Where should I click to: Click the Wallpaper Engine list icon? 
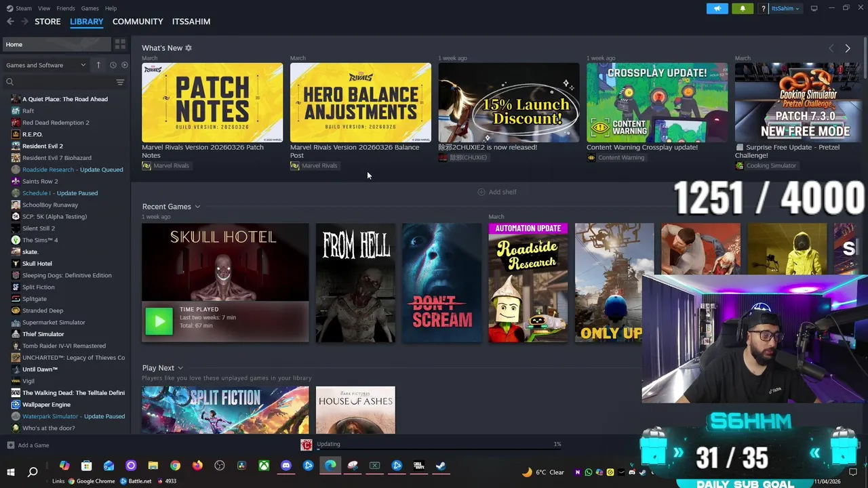[16, 405]
